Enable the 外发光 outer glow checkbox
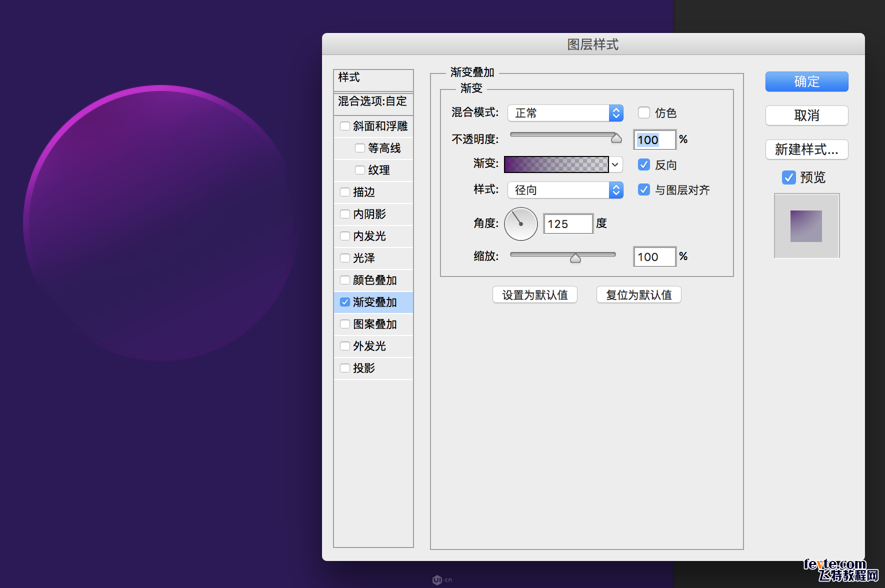 pos(345,346)
